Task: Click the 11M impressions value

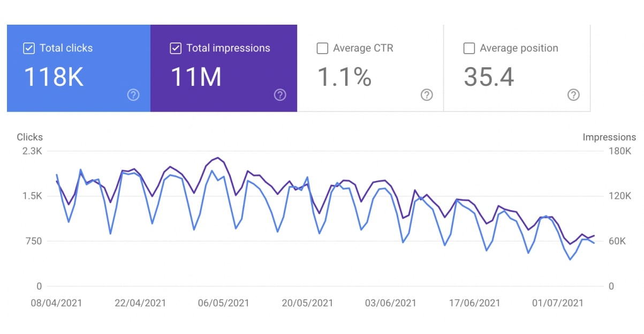Action: pyautogui.click(x=196, y=77)
